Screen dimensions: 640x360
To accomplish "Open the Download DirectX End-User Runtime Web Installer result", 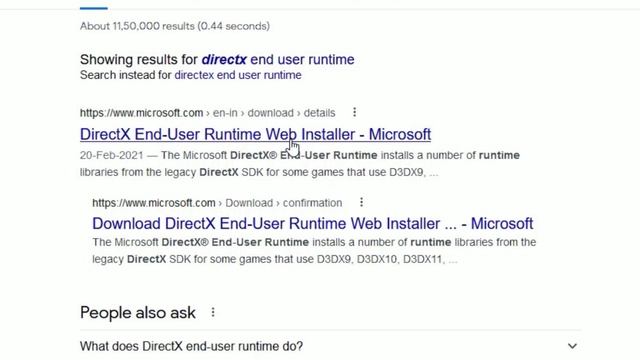I will coord(312,224).
